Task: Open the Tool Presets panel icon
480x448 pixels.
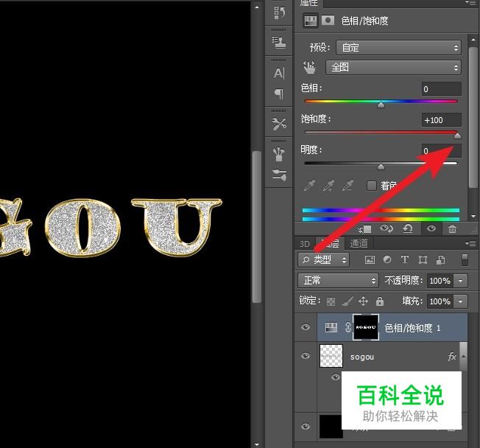Action: (x=279, y=124)
